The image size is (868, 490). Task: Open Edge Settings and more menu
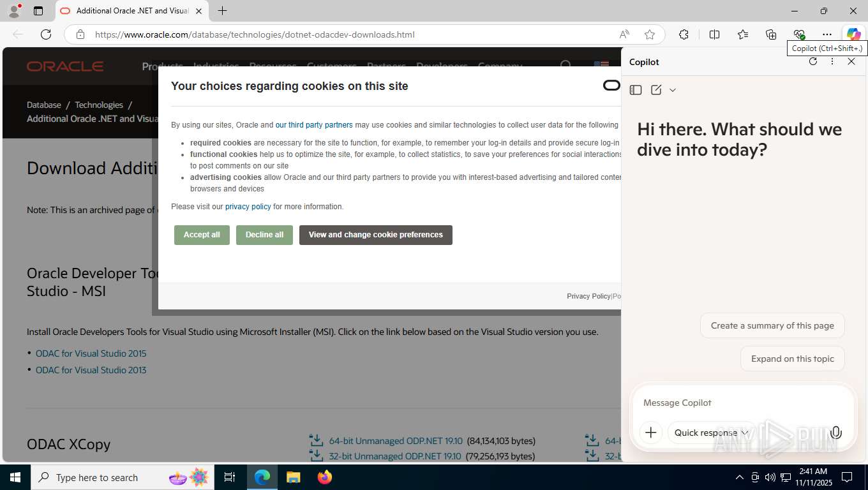pyautogui.click(x=827, y=34)
